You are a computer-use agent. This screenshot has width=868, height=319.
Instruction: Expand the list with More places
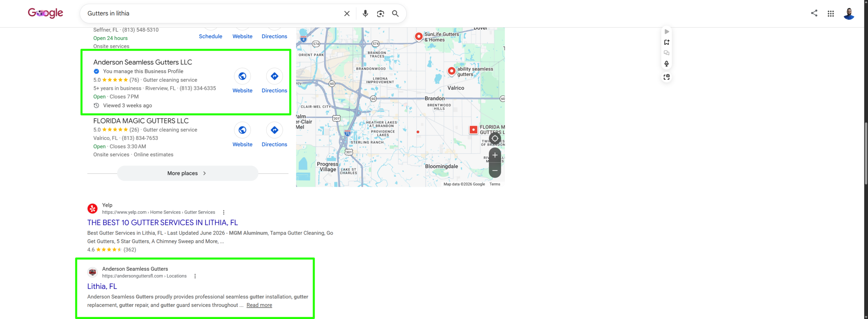(x=188, y=173)
